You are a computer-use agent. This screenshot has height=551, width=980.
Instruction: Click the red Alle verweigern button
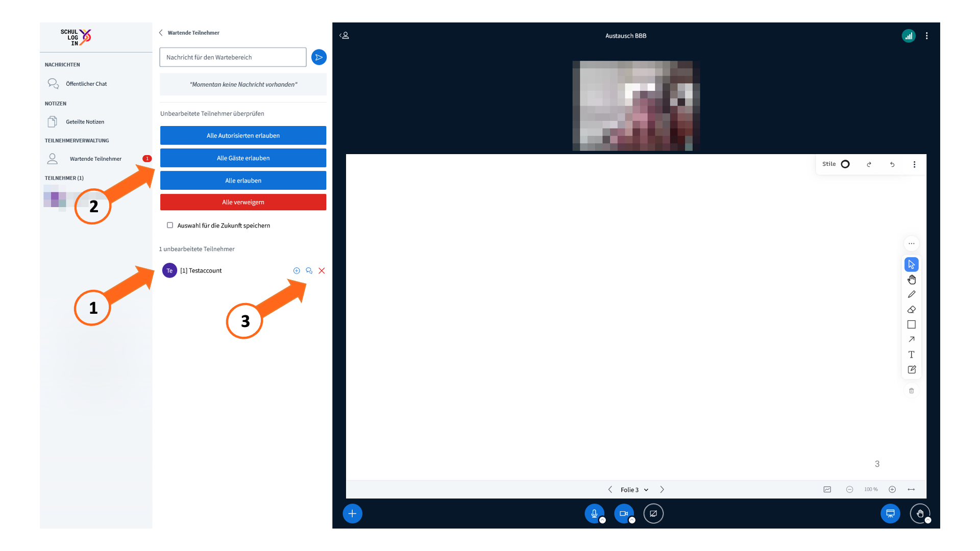point(243,202)
